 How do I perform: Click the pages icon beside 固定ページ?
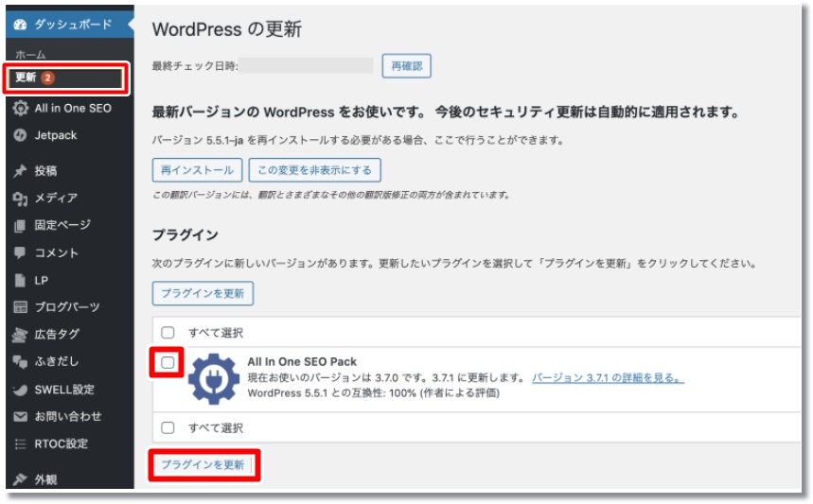[x=20, y=226]
